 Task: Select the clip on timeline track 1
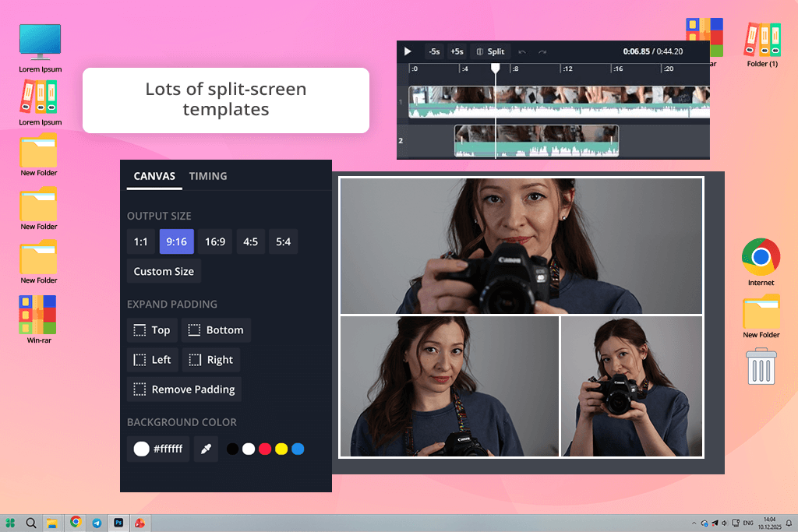click(x=559, y=102)
